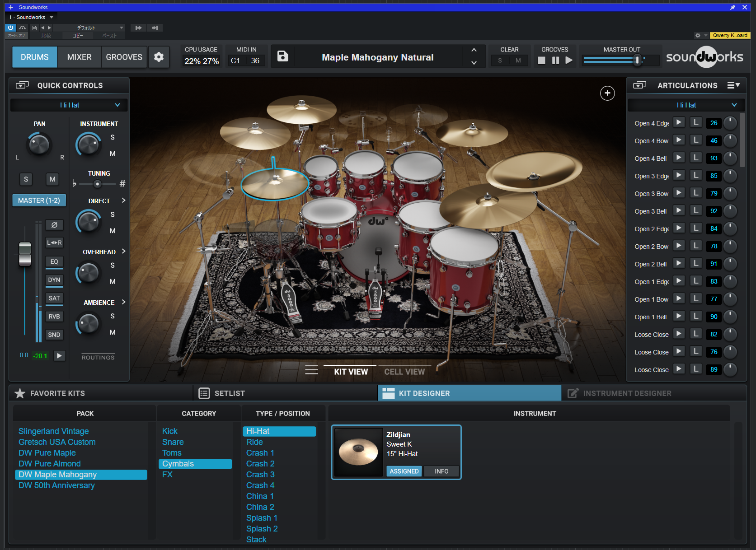756x550 pixels.
Task: Open INFO for Zildjian Sweet K
Action: point(441,471)
